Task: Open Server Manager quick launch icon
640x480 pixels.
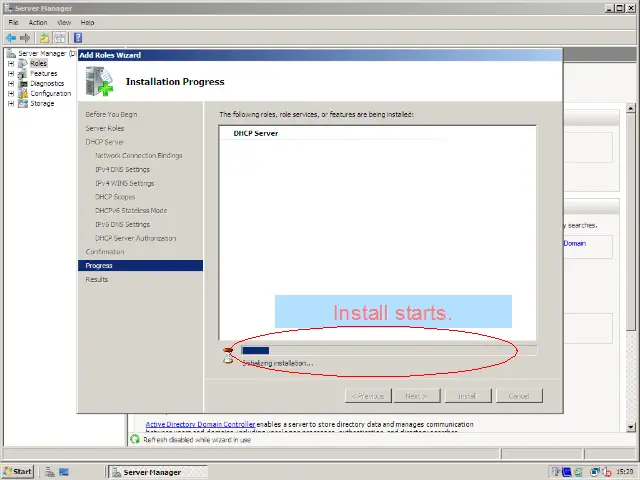Action: (50, 472)
